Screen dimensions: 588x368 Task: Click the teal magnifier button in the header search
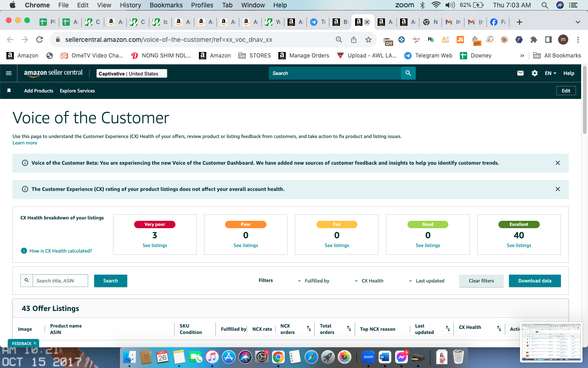point(408,73)
